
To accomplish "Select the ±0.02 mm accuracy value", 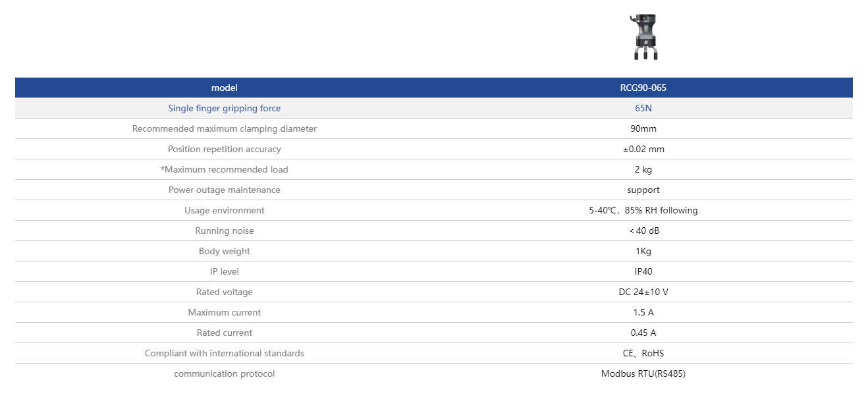I will [x=643, y=149].
